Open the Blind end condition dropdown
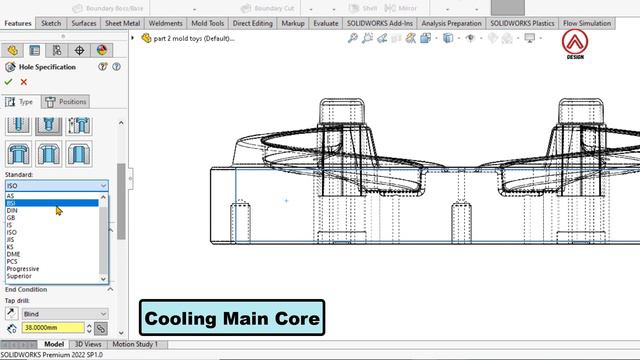The width and height of the screenshot is (640, 360). (x=65, y=314)
